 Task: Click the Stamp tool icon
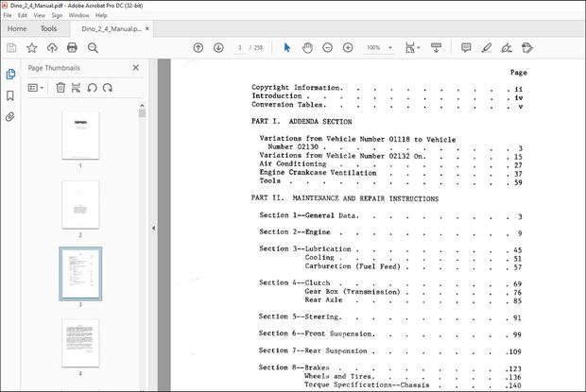527,48
